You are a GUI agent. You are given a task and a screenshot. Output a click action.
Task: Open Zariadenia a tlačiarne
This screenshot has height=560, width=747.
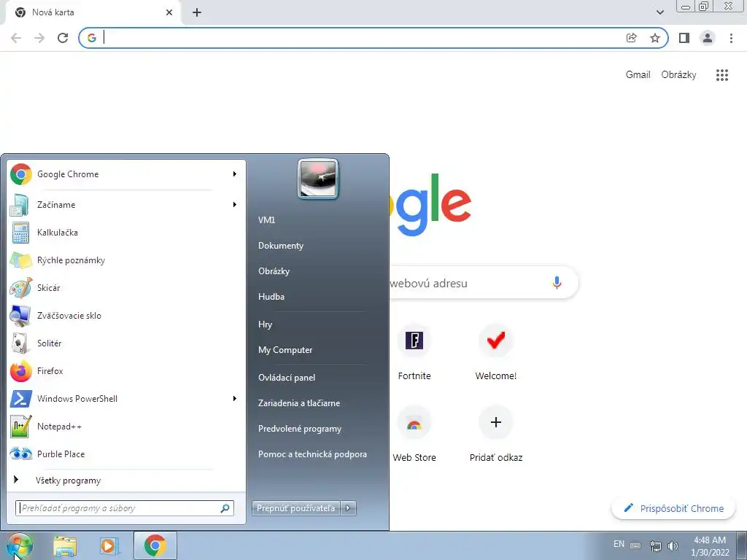299,402
